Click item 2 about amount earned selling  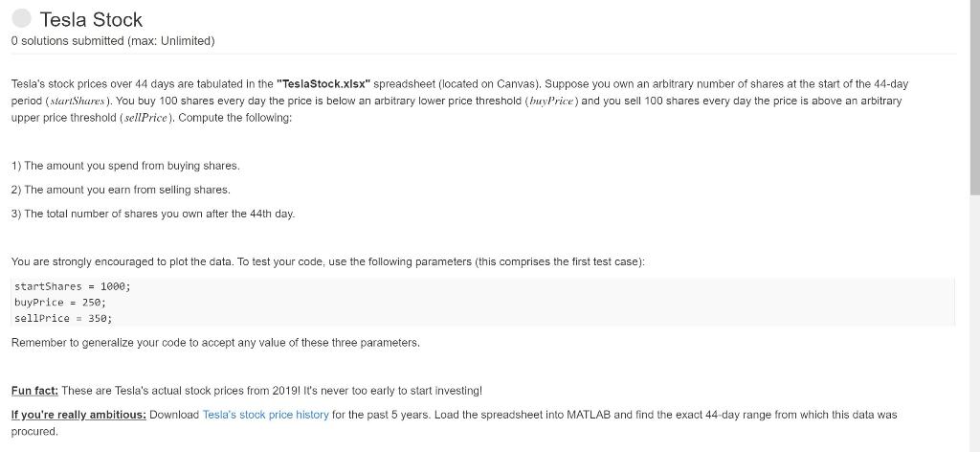(x=121, y=190)
